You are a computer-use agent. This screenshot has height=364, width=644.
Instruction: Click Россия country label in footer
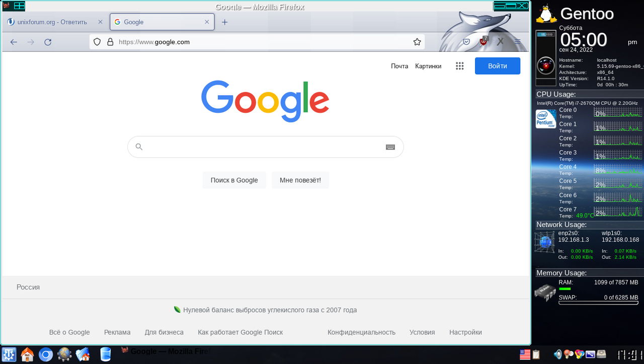(x=28, y=287)
